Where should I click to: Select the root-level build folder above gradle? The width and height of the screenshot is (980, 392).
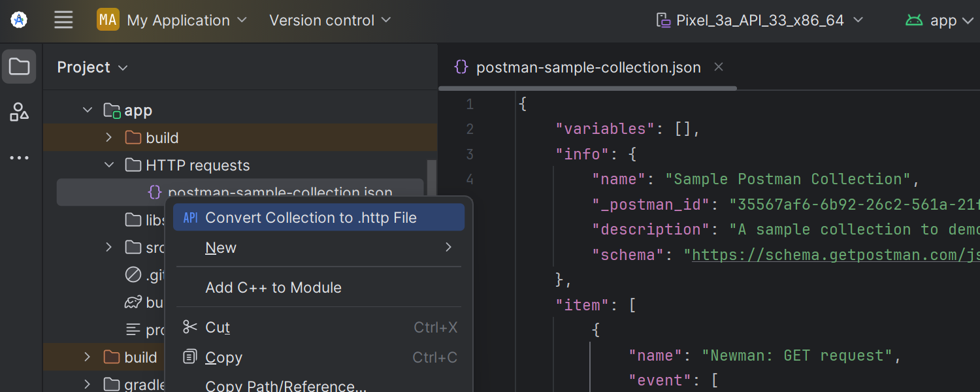103,357
